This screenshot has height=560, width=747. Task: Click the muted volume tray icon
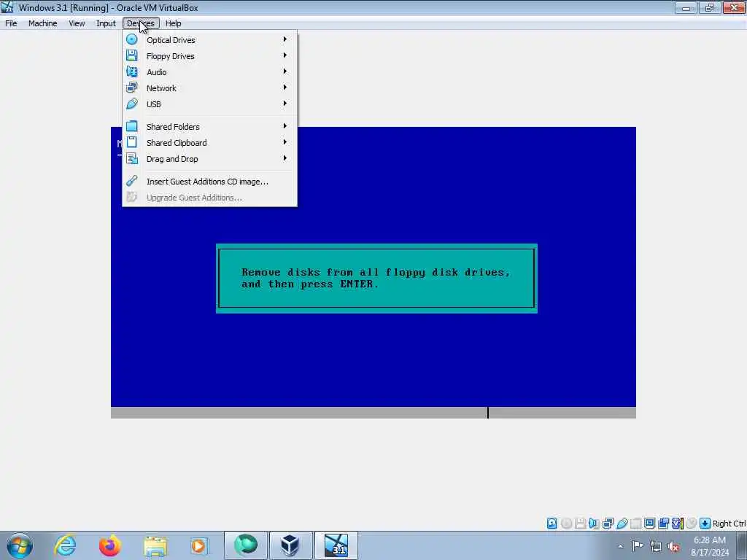click(673, 547)
